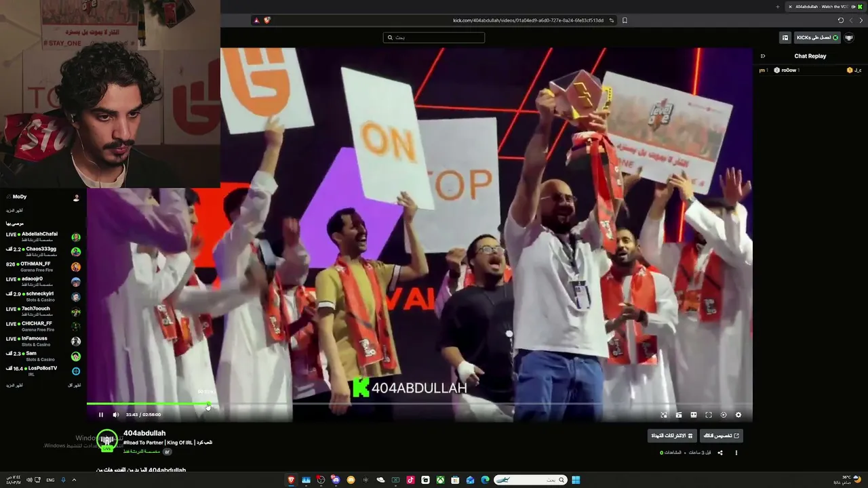Click the Kick search box

[x=434, y=38]
